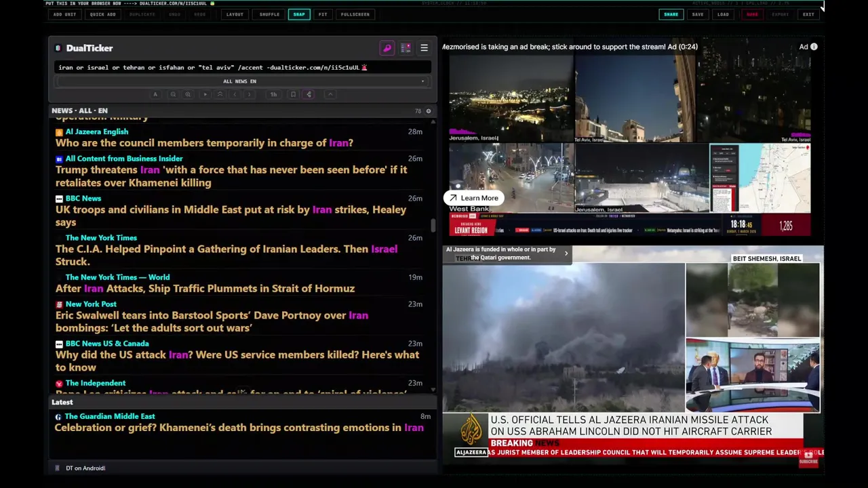Open 'Ship Traffic Plummets in Strait of Hormuz' headline
Viewport: 868px width, 488px height.
(x=205, y=289)
